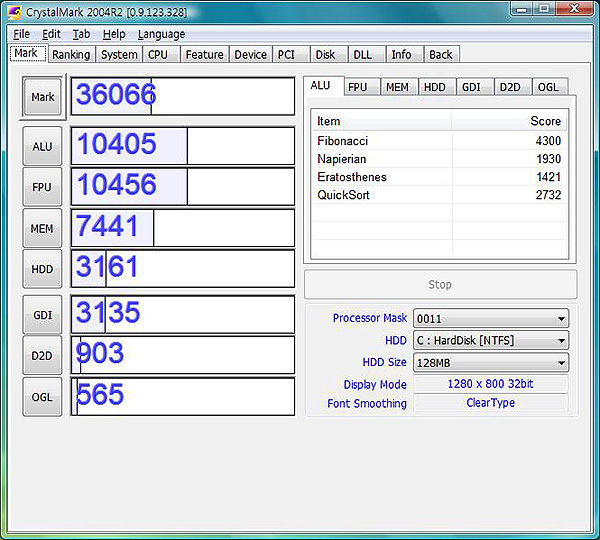The width and height of the screenshot is (600, 540).
Task: Run the full Mark benchmark button
Action: [42, 97]
